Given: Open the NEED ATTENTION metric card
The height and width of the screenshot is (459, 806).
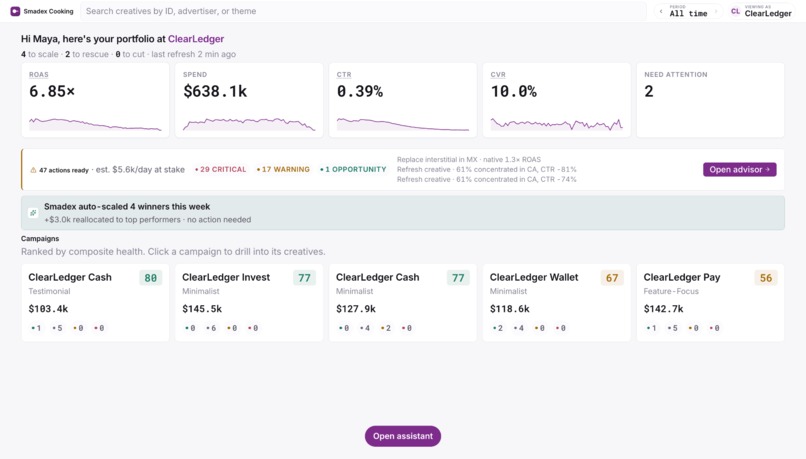Looking at the screenshot, I should (710, 100).
